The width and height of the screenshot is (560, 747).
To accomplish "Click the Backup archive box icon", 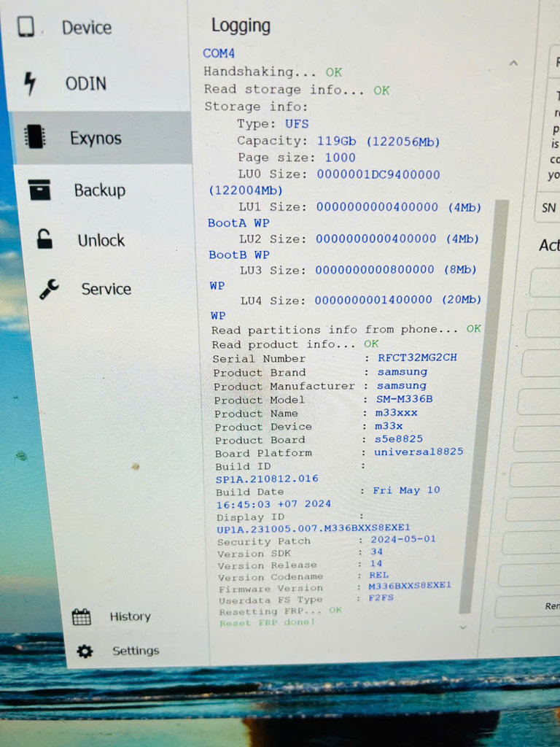I will tap(39, 190).
